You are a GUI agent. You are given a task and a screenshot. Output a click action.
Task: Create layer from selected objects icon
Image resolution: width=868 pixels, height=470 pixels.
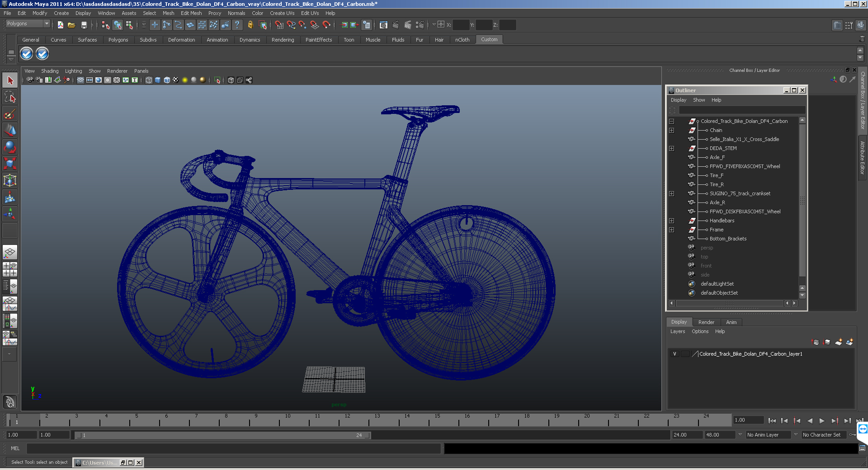click(x=849, y=342)
